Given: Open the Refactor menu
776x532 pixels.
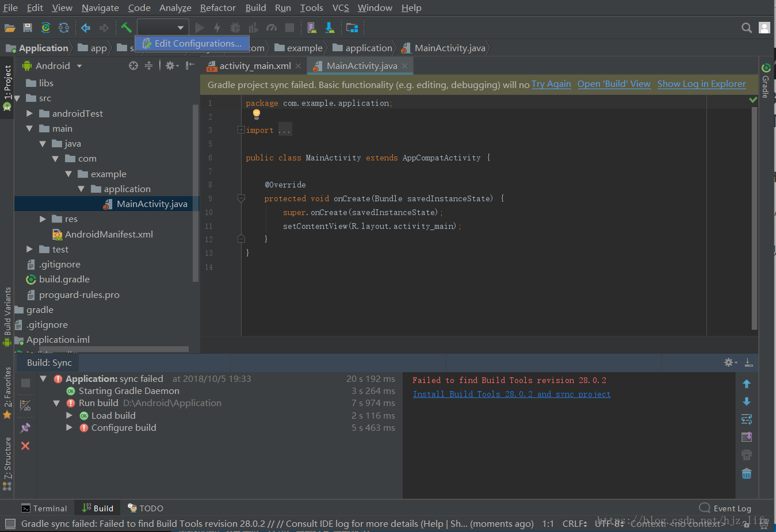Looking at the screenshot, I should click(x=217, y=7).
